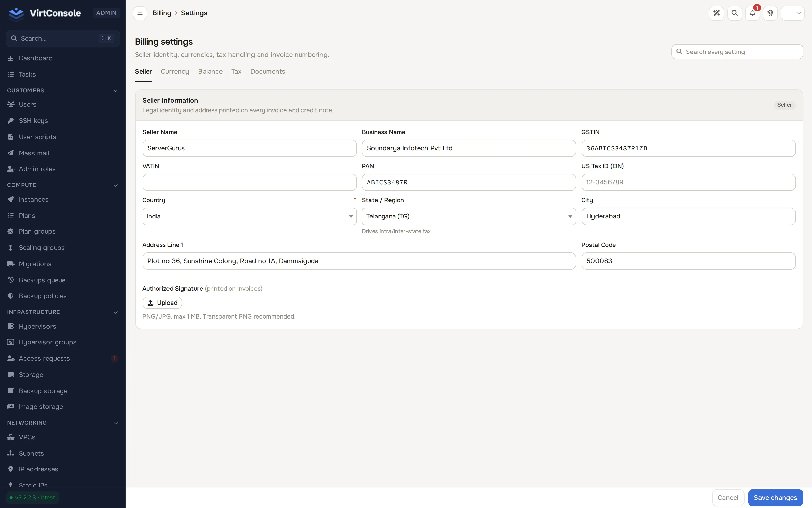Viewport: 812px width, 508px height.
Task: Click the gear settings icon in the header
Action: (x=770, y=13)
